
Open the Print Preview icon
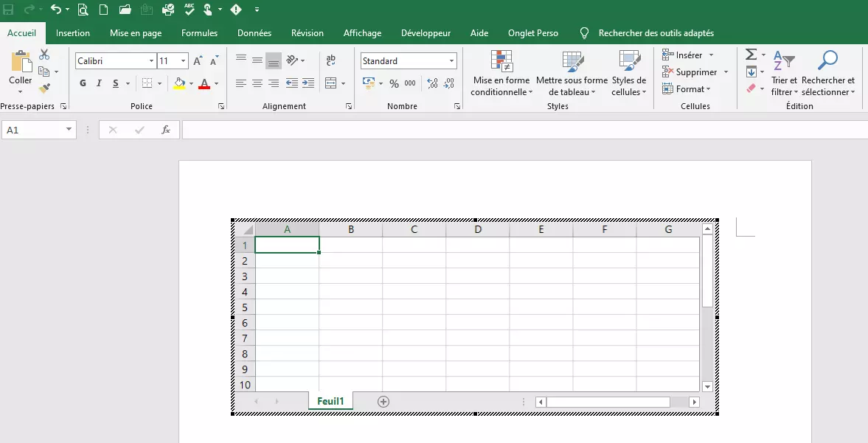click(x=83, y=10)
